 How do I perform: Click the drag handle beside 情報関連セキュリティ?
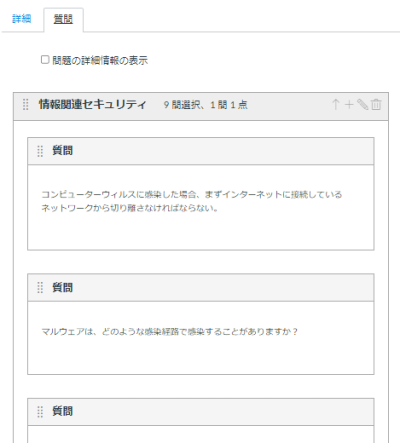point(26,105)
